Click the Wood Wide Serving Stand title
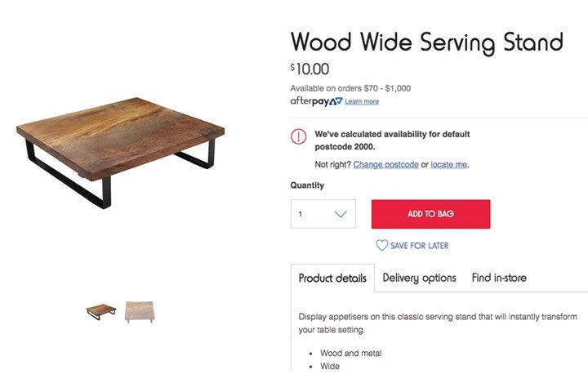Screen dimensions: 588x392 (x=427, y=42)
